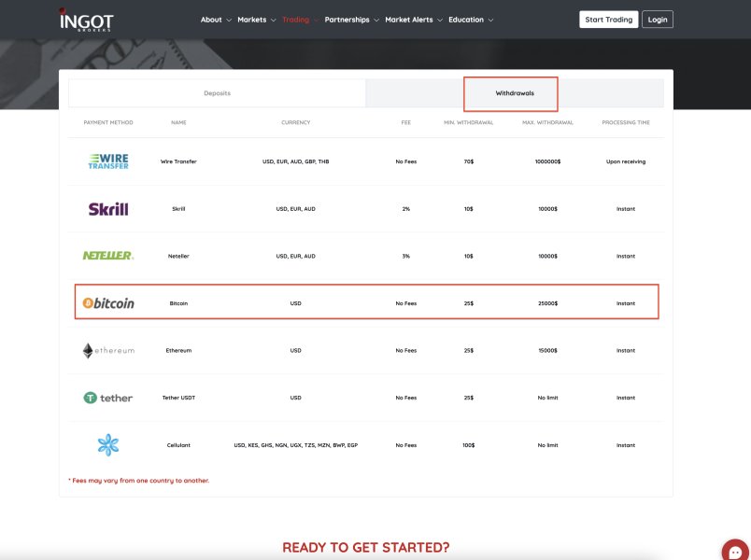Expand the Partnerships menu chevron
This screenshot has height=560, width=751.
click(x=376, y=21)
